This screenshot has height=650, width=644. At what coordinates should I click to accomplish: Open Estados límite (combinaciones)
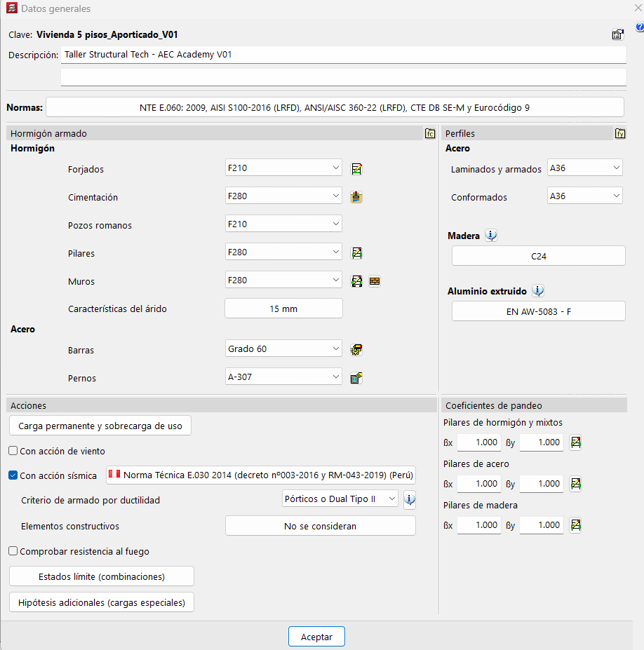click(x=102, y=576)
